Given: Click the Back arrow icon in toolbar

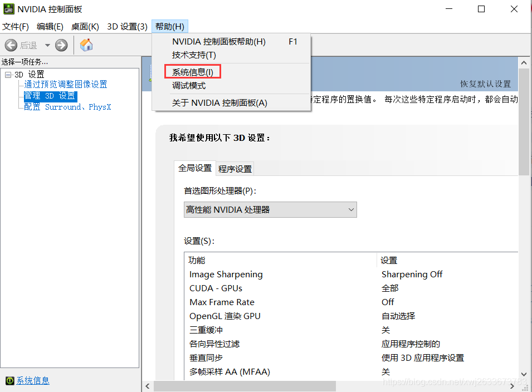Looking at the screenshot, I should [x=11, y=45].
